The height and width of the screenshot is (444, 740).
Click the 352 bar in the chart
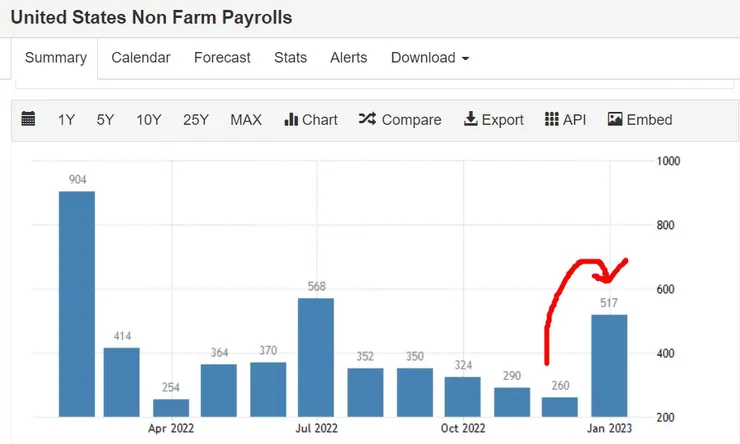pyautogui.click(x=365, y=393)
